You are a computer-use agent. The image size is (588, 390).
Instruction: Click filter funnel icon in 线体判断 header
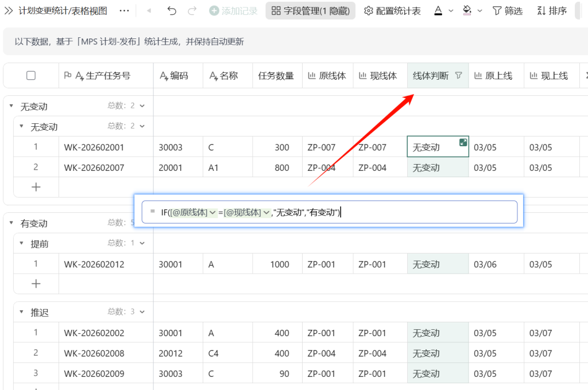click(459, 75)
